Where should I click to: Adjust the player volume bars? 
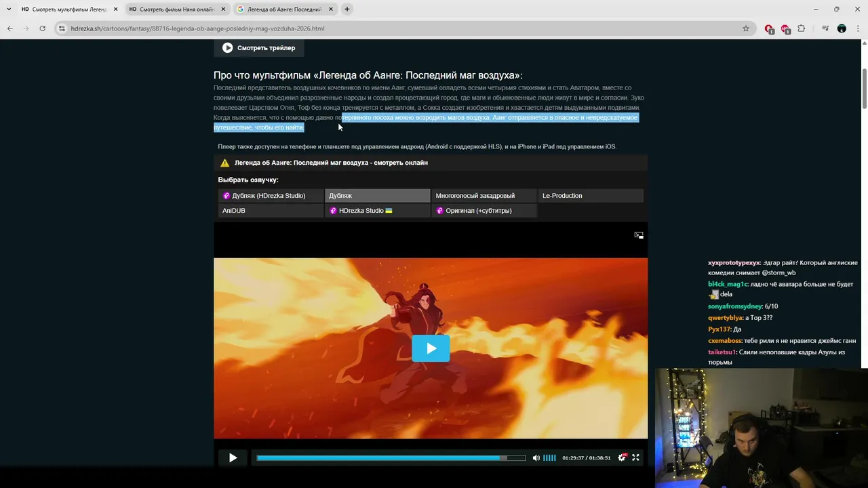(x=549, y=458)
